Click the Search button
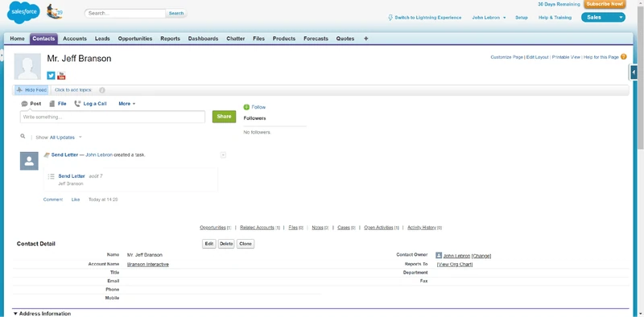 click(x=176, y=13)
